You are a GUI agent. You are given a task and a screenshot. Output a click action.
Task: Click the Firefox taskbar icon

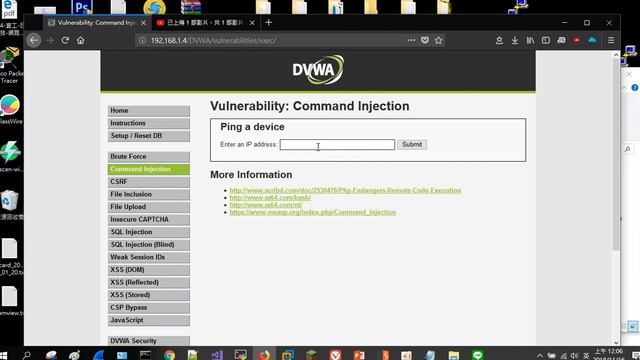coord(264,355)
